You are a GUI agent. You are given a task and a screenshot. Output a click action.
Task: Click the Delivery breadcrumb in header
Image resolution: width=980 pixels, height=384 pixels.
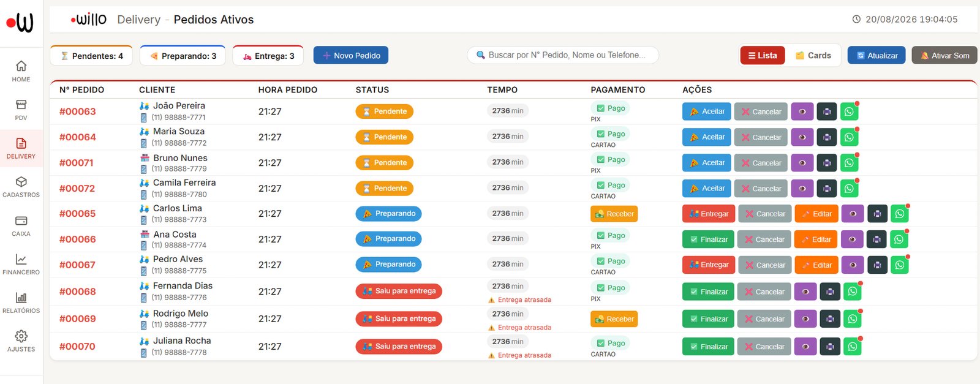[139, 20]
